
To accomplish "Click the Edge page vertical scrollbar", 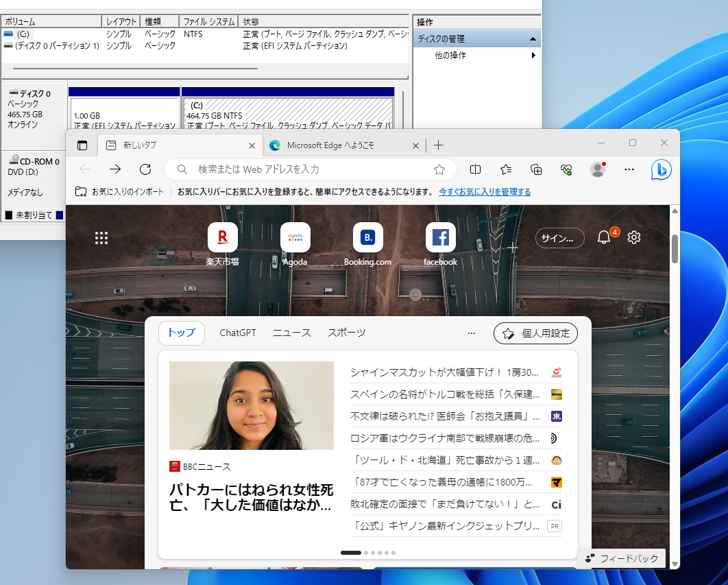I will pyautogui.click(x=675, y=250).
